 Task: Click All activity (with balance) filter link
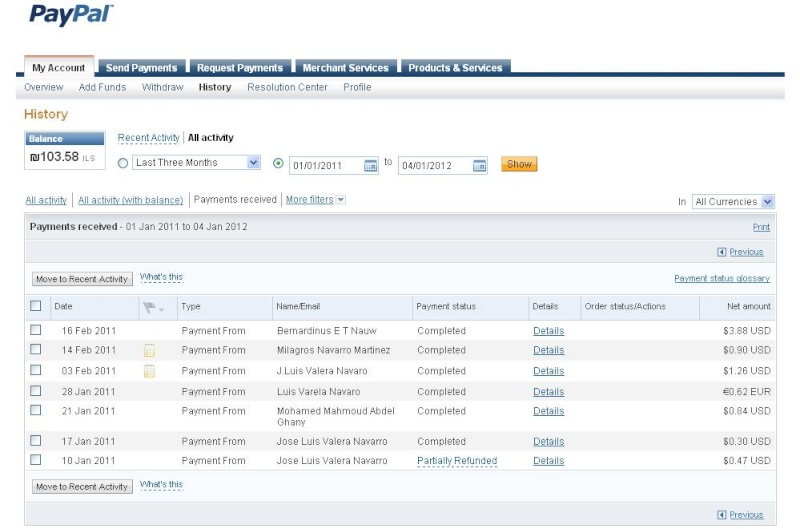pos(131,200)
